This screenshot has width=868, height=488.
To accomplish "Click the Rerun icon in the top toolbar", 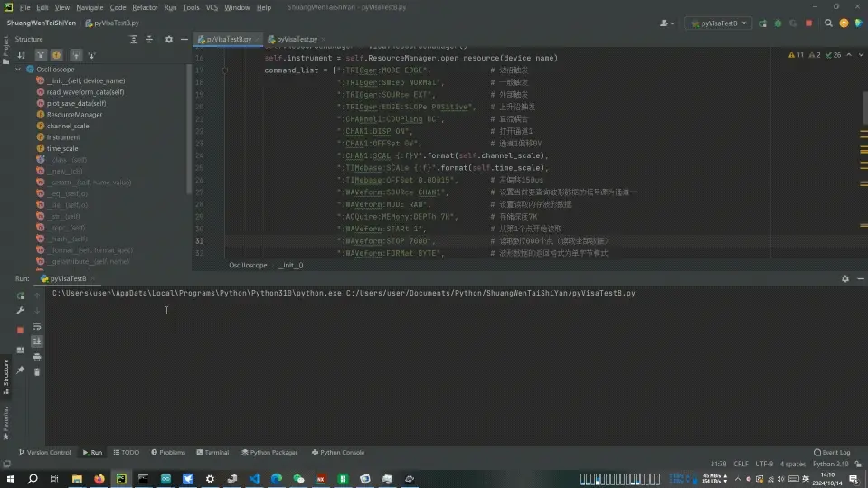I will pos(763,23).
